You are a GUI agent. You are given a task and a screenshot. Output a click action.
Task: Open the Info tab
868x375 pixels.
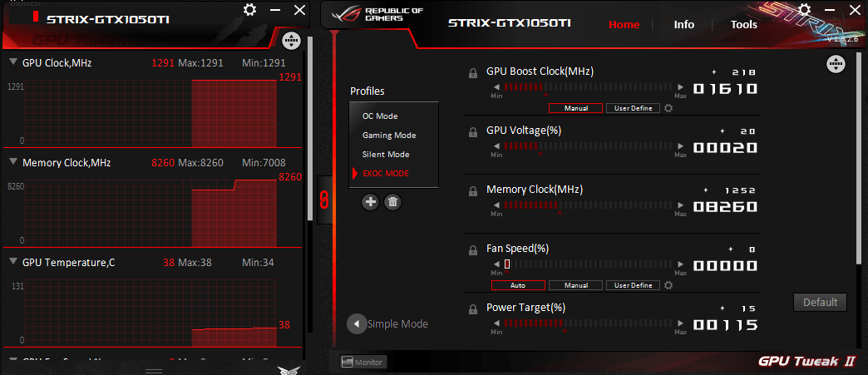pyautogui.click(x=683, y=25)
